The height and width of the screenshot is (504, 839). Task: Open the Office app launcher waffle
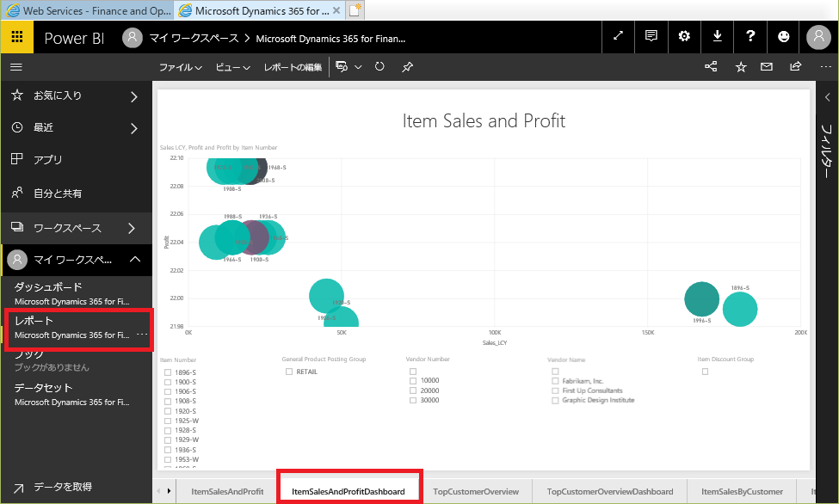[x=17, y=37]
